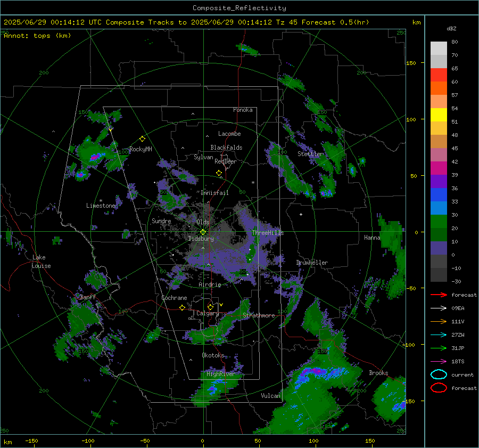Click the blue 33 dBZ legend swatch
479x448 pixels.
pos(439,194)
